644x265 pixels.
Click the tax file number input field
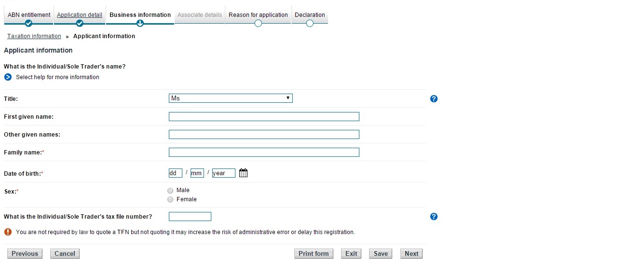(190, 217)
